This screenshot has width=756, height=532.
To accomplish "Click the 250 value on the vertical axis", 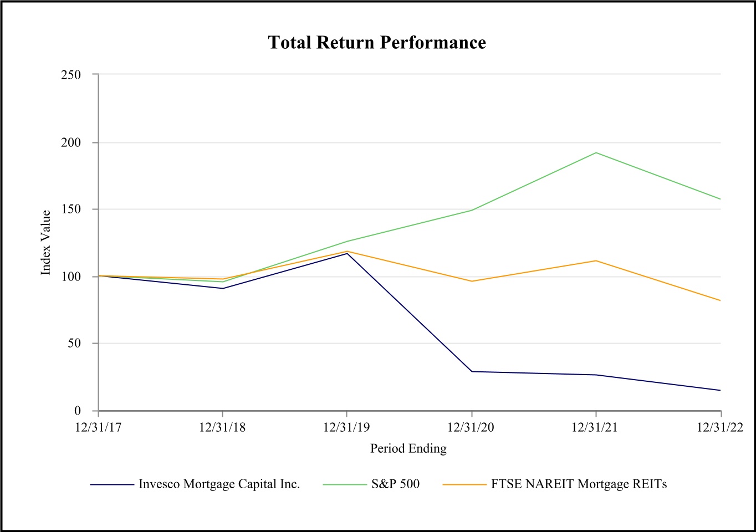I will 70,75.
